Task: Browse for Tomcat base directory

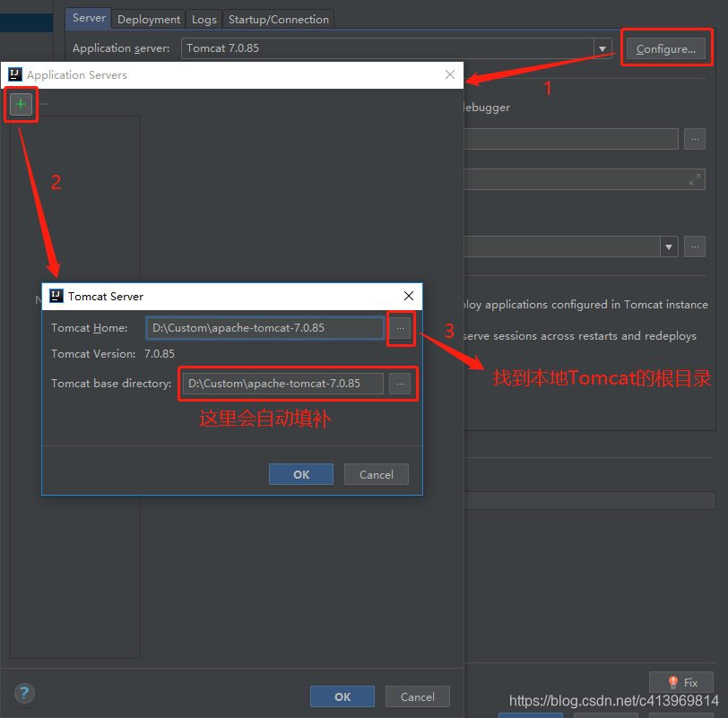Action: 400,384
